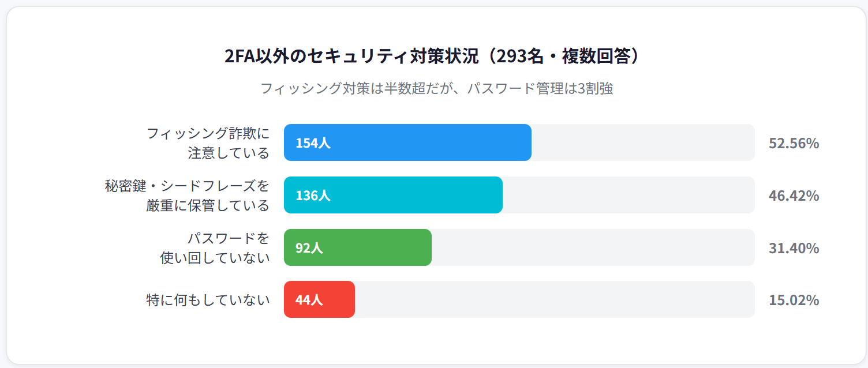Click the 46.42% percentage figure

pos(794,196)
